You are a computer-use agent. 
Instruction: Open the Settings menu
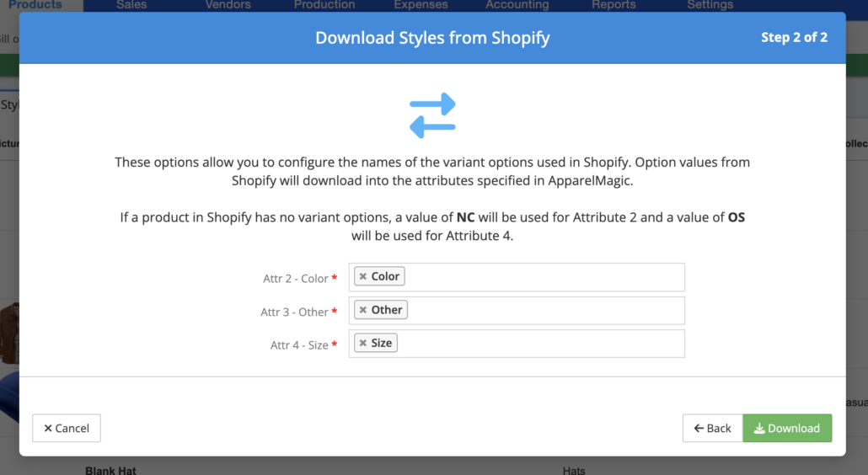(x=710, y=5)
